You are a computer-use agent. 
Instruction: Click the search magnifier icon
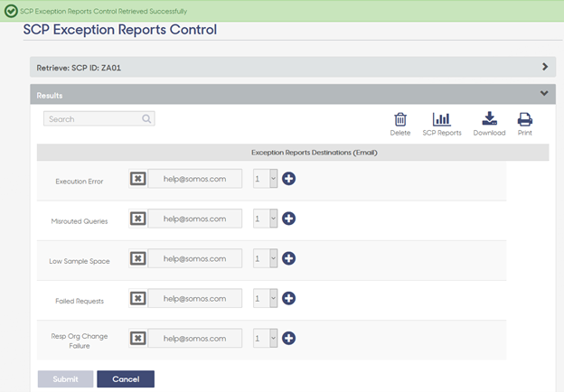(x=146, y=118)
